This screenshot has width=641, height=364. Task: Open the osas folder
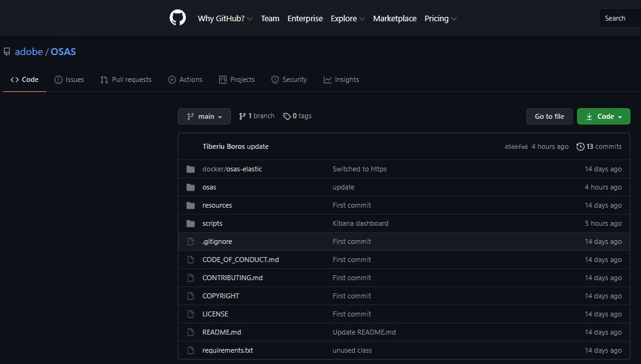[209, 187]
